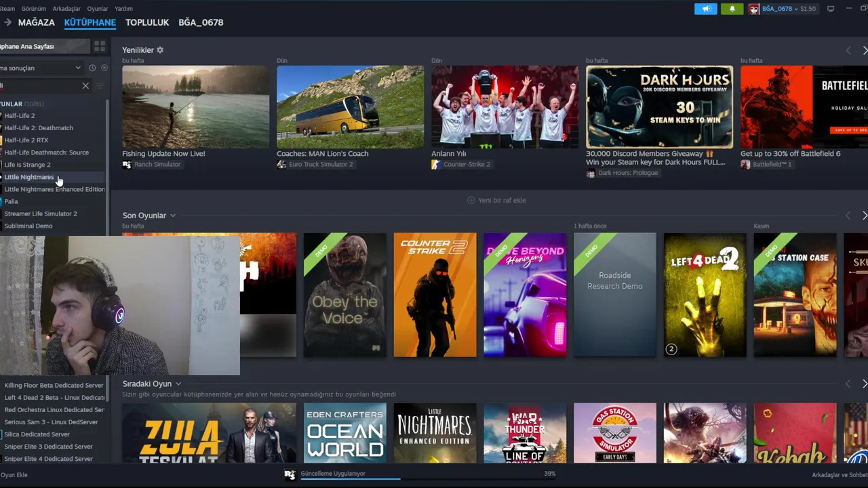Select Half-Life 2 in library list
Viewport: 868px width, 488px height.
(19, 116)
